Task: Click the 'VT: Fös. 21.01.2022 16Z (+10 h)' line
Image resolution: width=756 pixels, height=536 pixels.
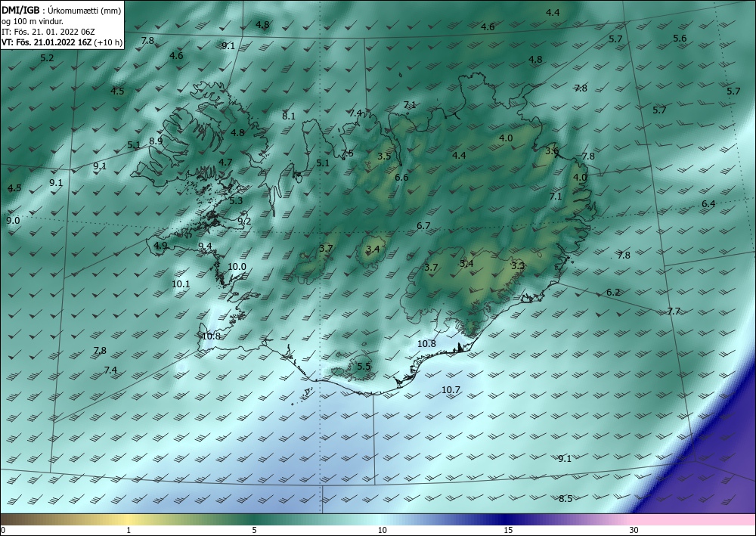Action: [62, 42]
